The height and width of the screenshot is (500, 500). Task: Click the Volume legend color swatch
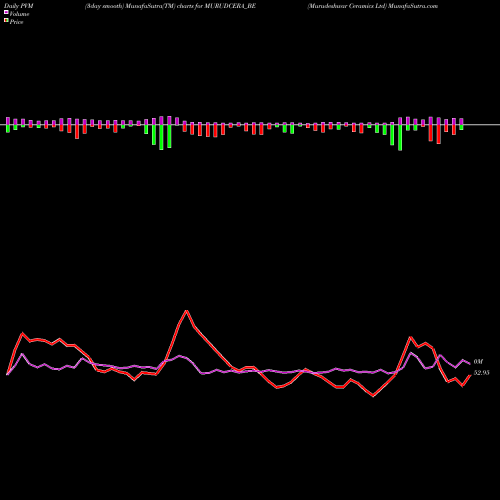6,13
